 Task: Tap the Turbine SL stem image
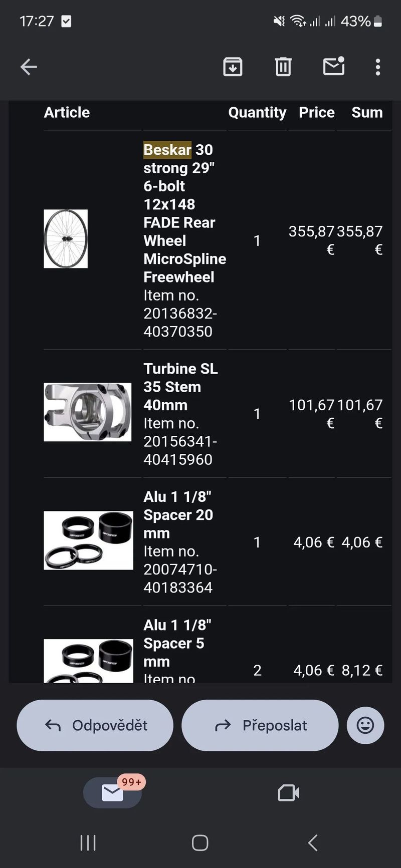88,412
